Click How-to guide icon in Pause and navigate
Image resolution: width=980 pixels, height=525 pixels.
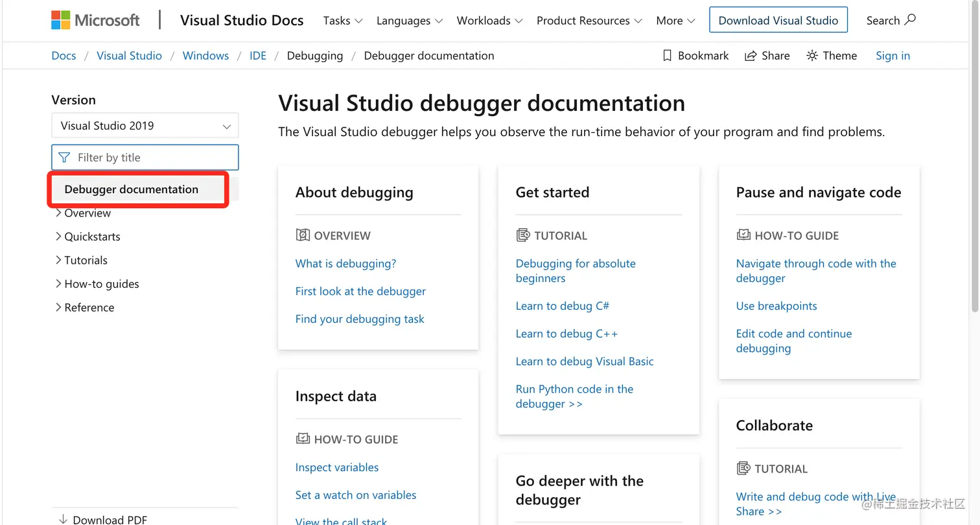click(743, 235)
